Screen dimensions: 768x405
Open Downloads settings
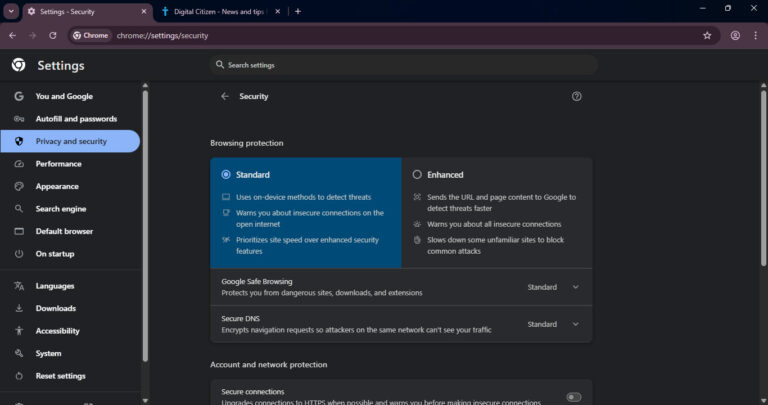[x=71, y=309]
